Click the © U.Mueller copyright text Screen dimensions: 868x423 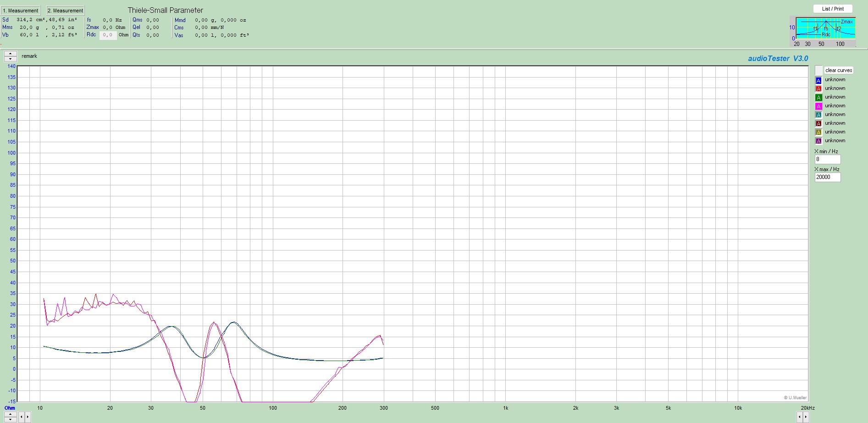(795, 398)
